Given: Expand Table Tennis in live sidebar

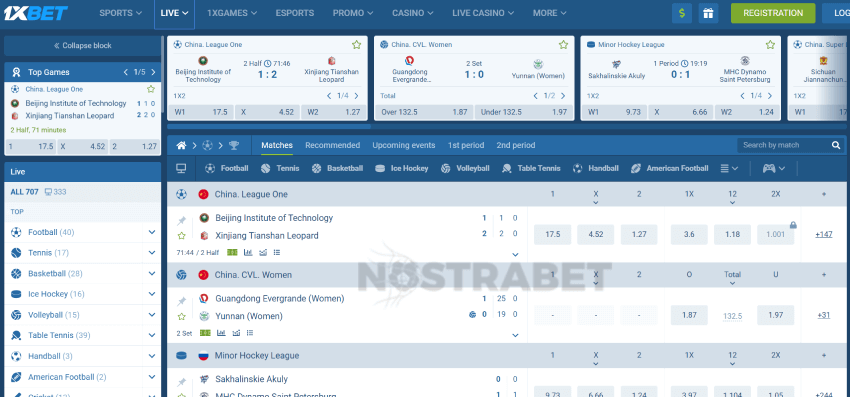Looking at the screenshot, I should [x=152, y=335].
